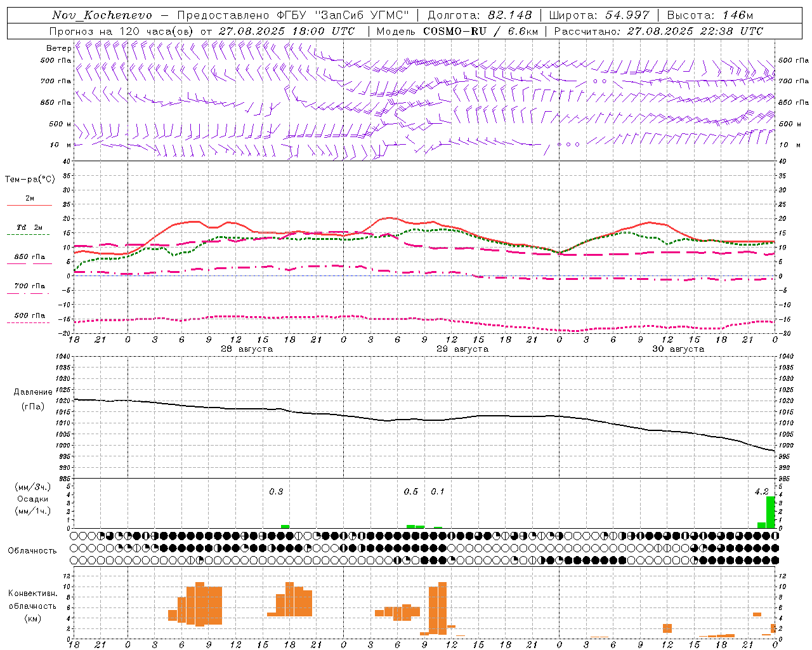Click the precipitation value 0.3
This screenshot has width=812, height=650.
click(276, 491)
